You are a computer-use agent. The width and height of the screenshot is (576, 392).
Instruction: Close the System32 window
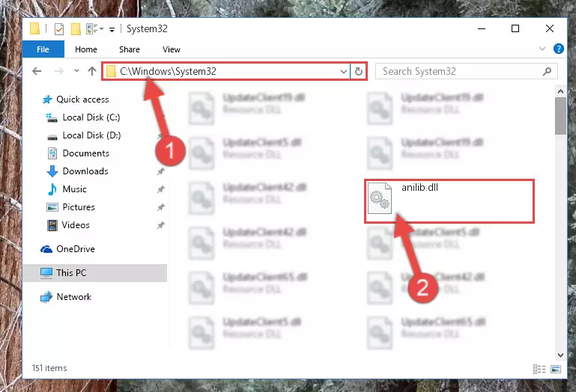[x=550, y=28]
